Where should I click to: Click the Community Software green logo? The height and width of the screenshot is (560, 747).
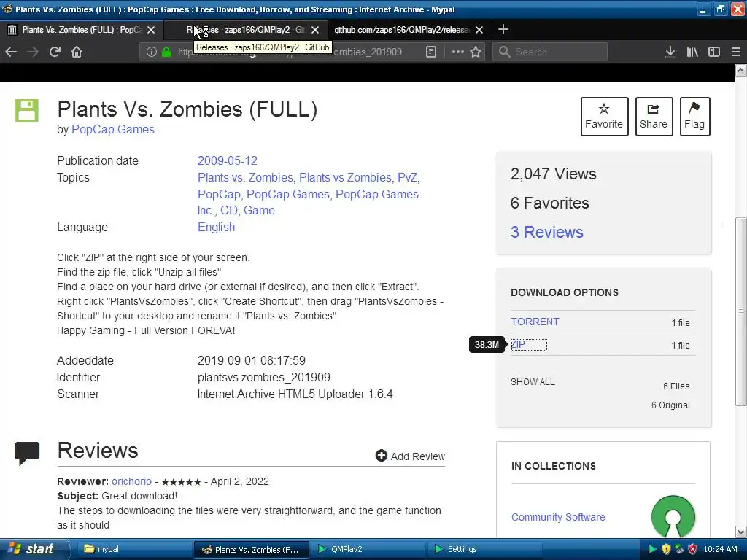pyautogui.click(x=673, y=517)
